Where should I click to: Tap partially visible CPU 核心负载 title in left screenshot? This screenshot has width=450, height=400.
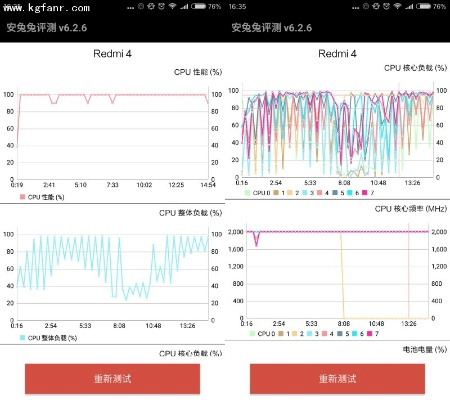(x=191, y=353)
